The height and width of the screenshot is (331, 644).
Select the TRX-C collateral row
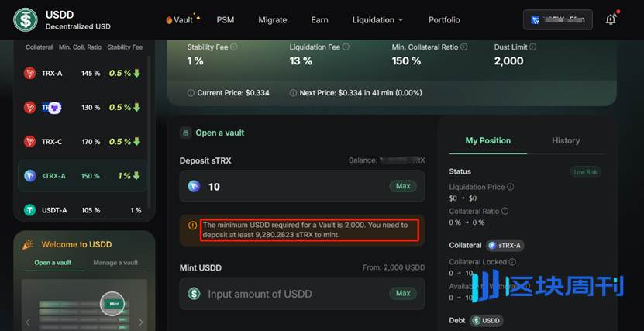point(83,142)
